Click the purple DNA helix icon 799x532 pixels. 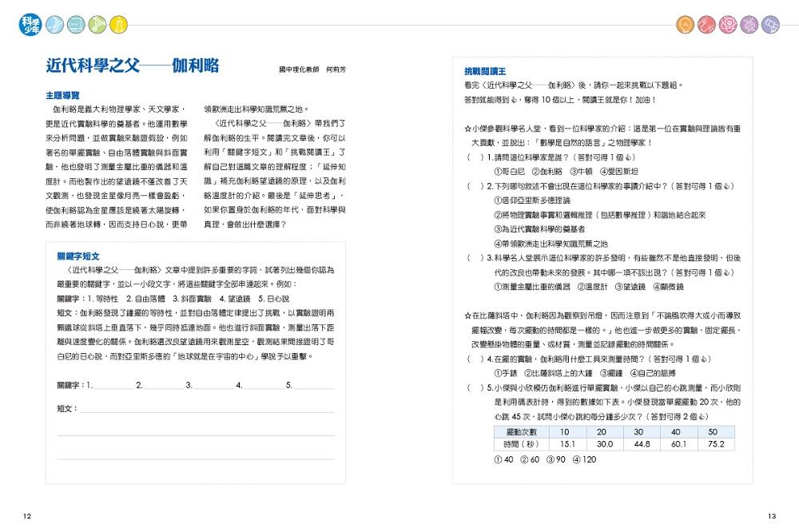coord(749,25)
